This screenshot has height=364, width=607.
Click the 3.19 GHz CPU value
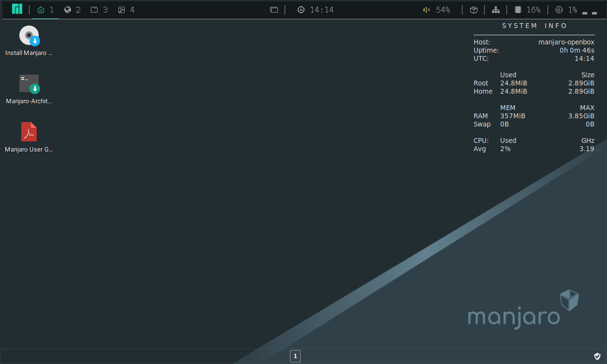point(587,149)
